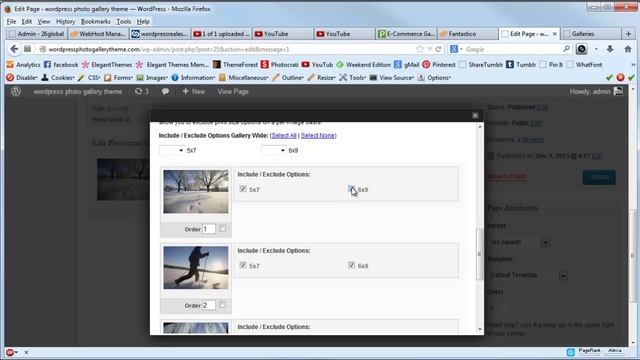Switch to the Fantastico tab
This screenshot has height=360, width=640.
467,34
